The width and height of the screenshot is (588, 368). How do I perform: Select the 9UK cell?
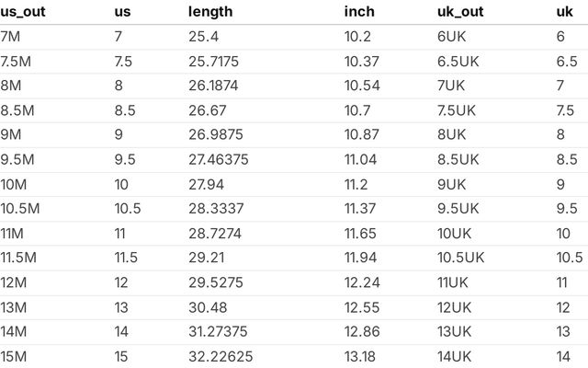point(452,184)
